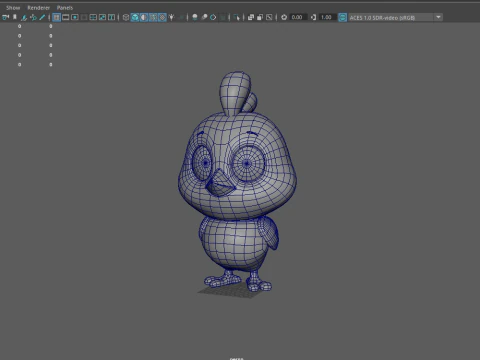Toggle the Resolution Gate icon
This screenshot has height=360, width=480.
pyautogui.click(x=75, y=17)
